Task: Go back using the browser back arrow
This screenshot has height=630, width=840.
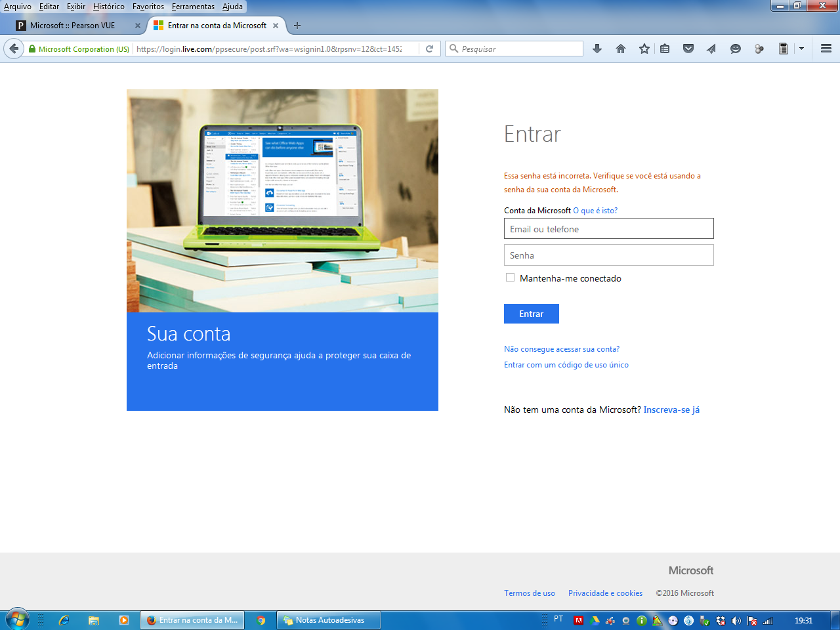Action: [14, 49]
